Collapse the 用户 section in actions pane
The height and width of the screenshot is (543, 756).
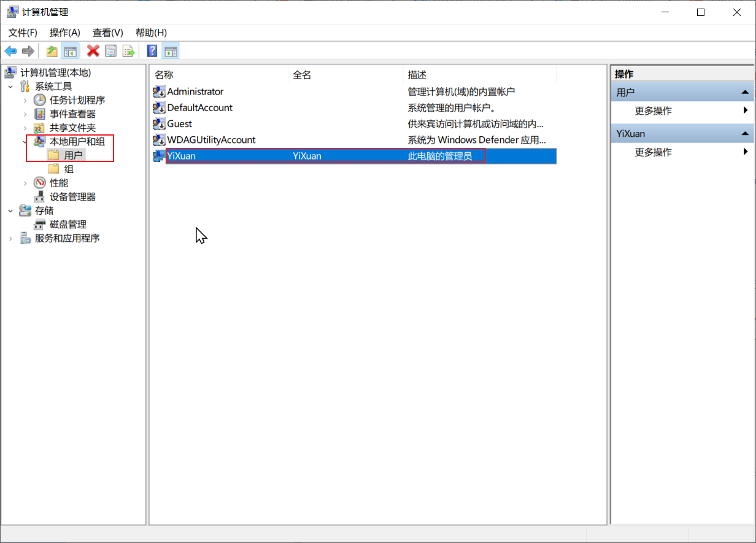[745, 92]
